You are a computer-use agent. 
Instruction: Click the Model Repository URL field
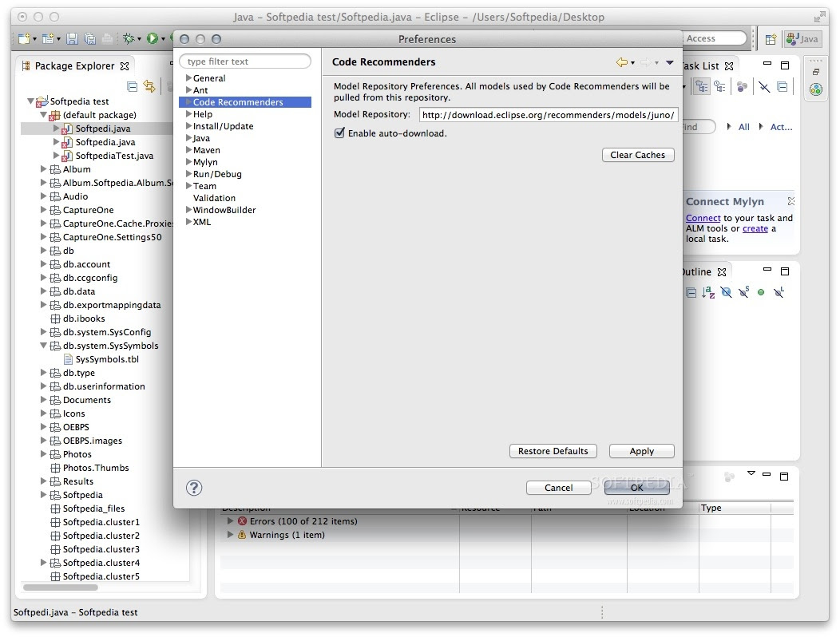coord(549,115)
